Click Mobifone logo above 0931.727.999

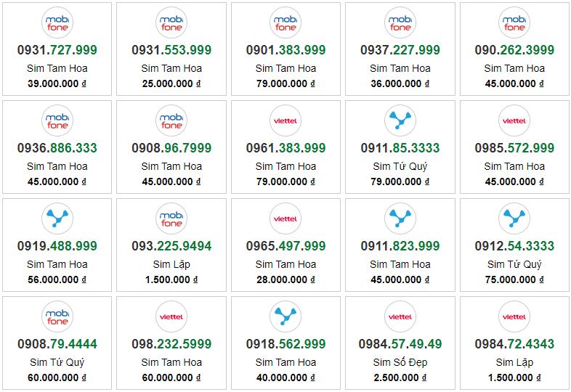tap(57, 23)
